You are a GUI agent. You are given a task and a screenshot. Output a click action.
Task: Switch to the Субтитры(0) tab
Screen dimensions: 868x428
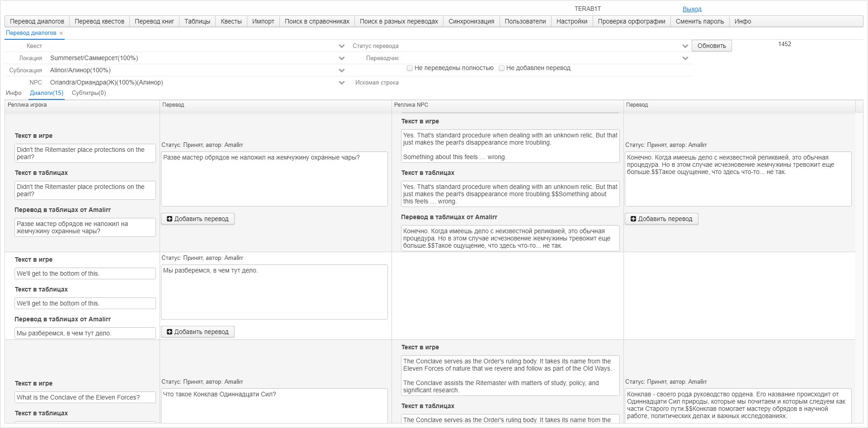pos(89,93)
